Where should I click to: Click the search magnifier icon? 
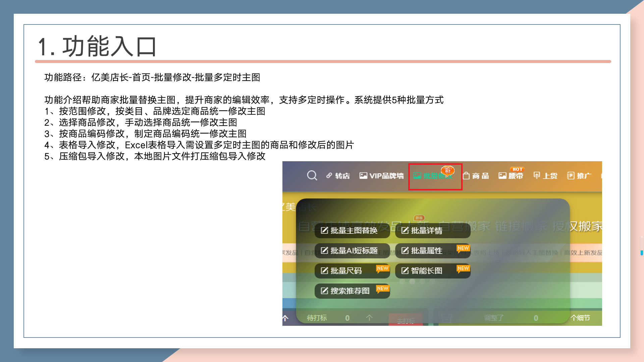[312, 175]
